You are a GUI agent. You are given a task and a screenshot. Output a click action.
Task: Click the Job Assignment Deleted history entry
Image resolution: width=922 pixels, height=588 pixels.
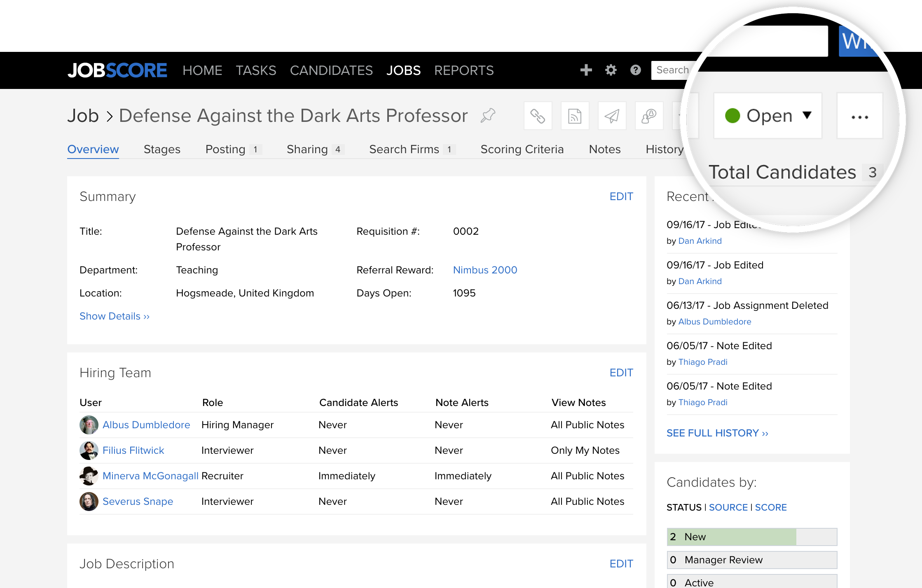(747, 306)
